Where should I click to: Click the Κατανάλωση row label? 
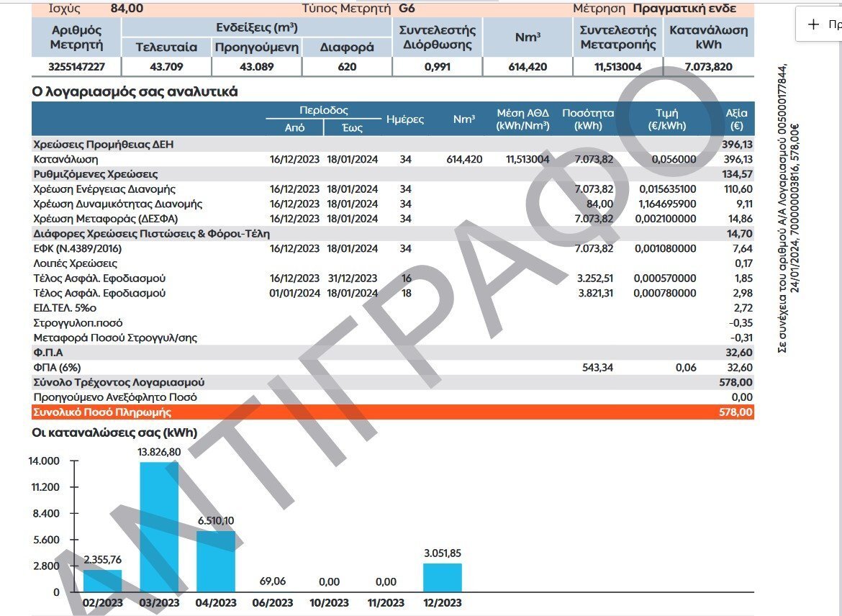(65, 160)
